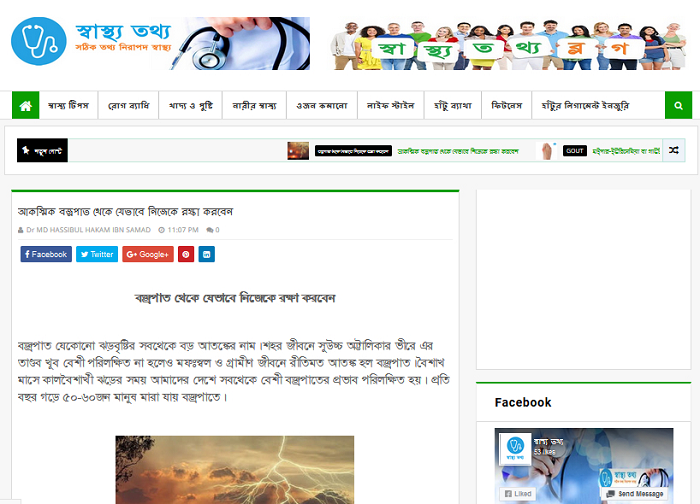The height and width of the screenshot is (504, 700).
Task: Open the রোগ ব্যাধি menu item
Action: [128, 105]
